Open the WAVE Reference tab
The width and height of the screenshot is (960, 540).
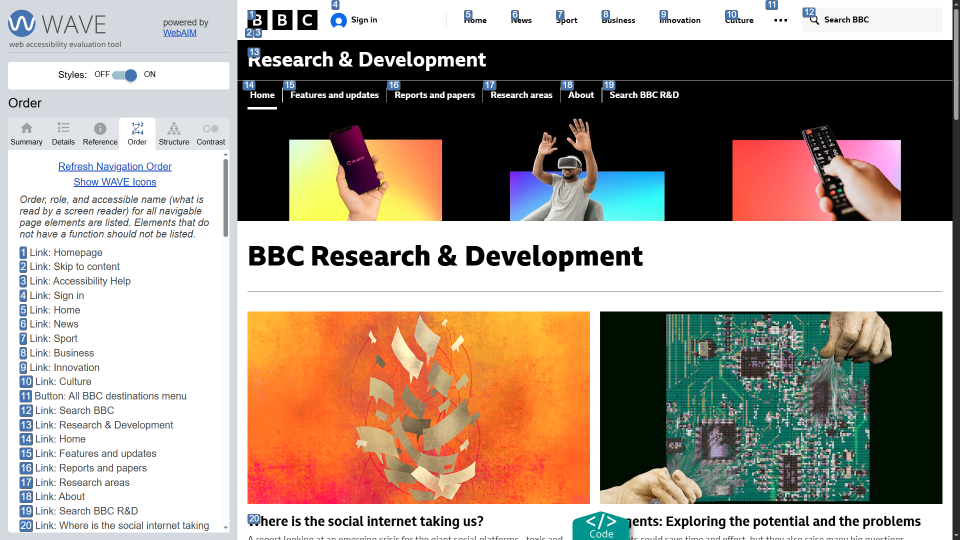pos(100,133)
